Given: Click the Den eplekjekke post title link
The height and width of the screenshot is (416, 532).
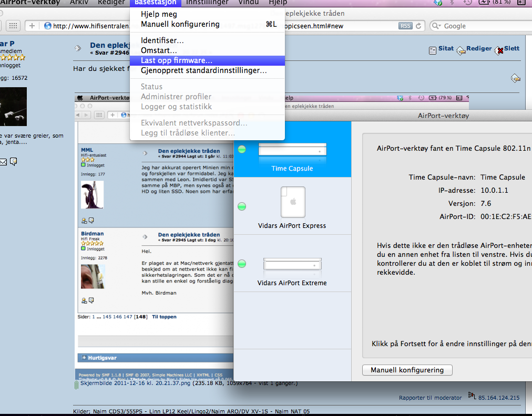Looking at the screenshot, I should pos(110,45).
